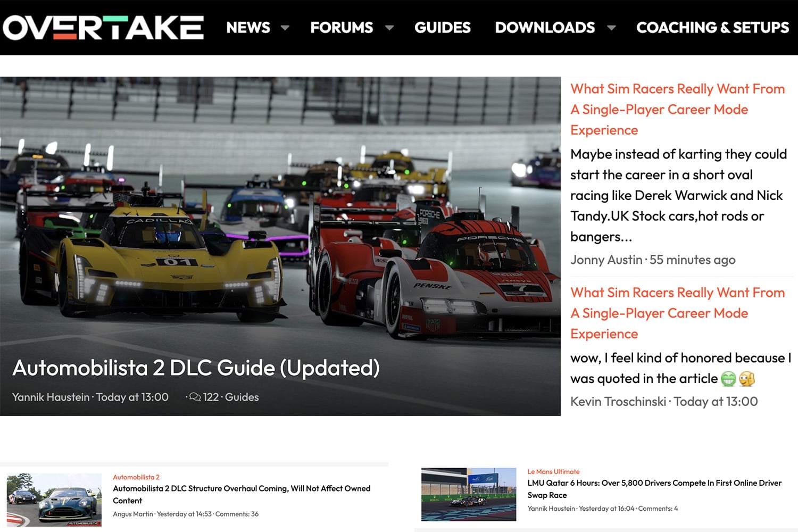Screen dimensions: 798x532
Task: Open the Guides menu item
Action: pos(442,28)
